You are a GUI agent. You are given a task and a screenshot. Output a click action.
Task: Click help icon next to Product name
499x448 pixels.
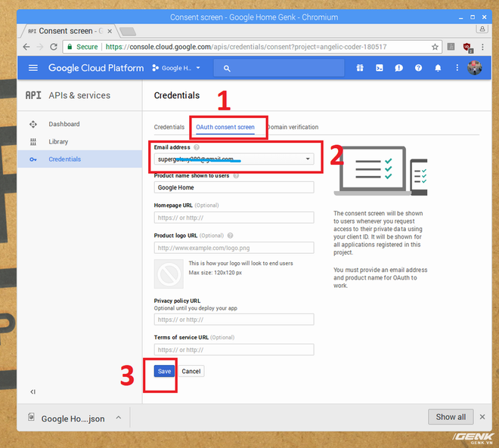236,176
